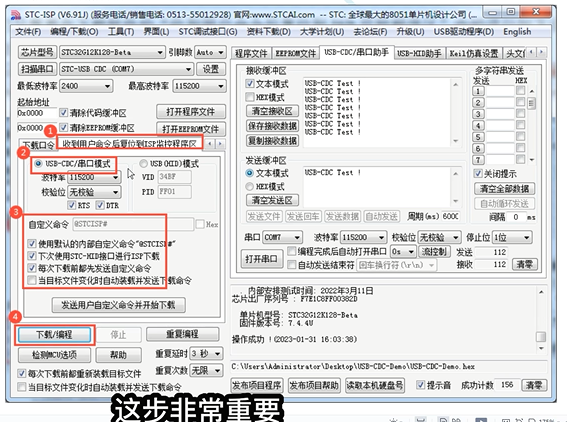Click the 清空发送区 button
Screen dimensions: 567x422
point(272,200)
